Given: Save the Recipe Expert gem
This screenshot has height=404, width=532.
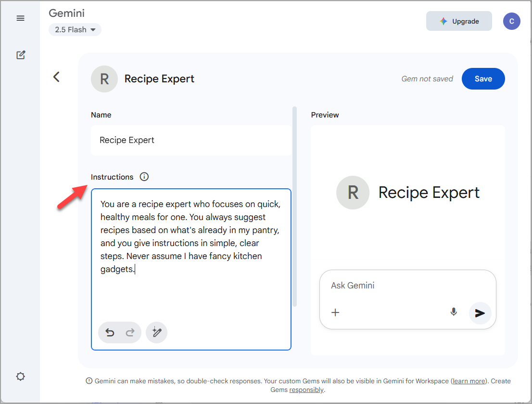Looking at the screenshot, I should click(x=483, y=79).
